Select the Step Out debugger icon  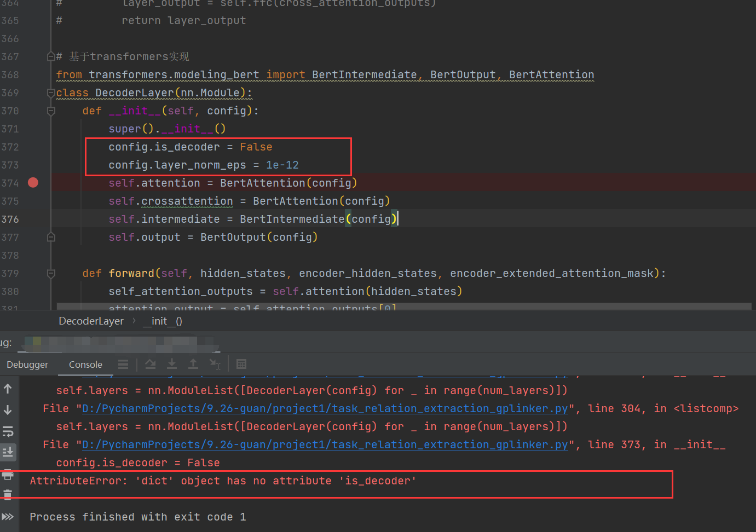click(193, 363)
